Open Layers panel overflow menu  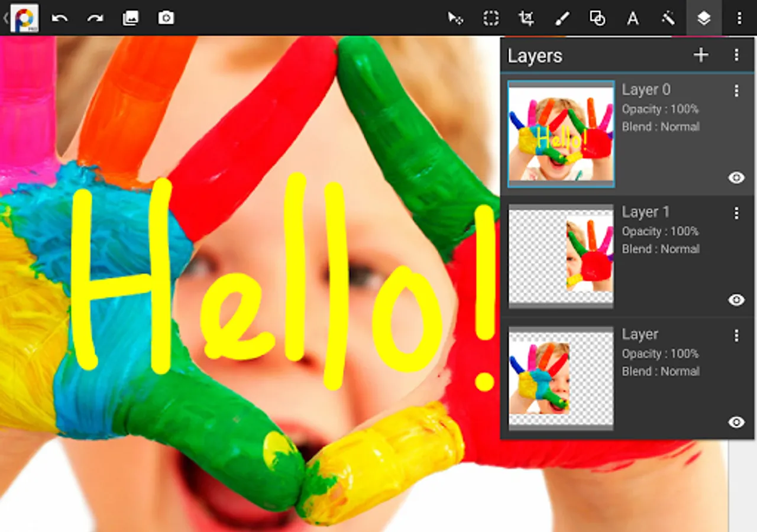pyautogui.click(x=736, y=55)
